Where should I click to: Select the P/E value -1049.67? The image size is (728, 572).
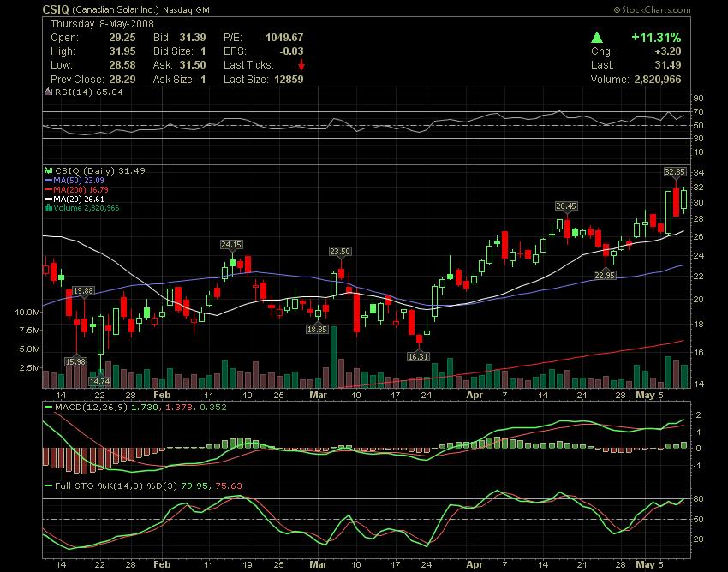pyautogui.click(x=283, y=38)
